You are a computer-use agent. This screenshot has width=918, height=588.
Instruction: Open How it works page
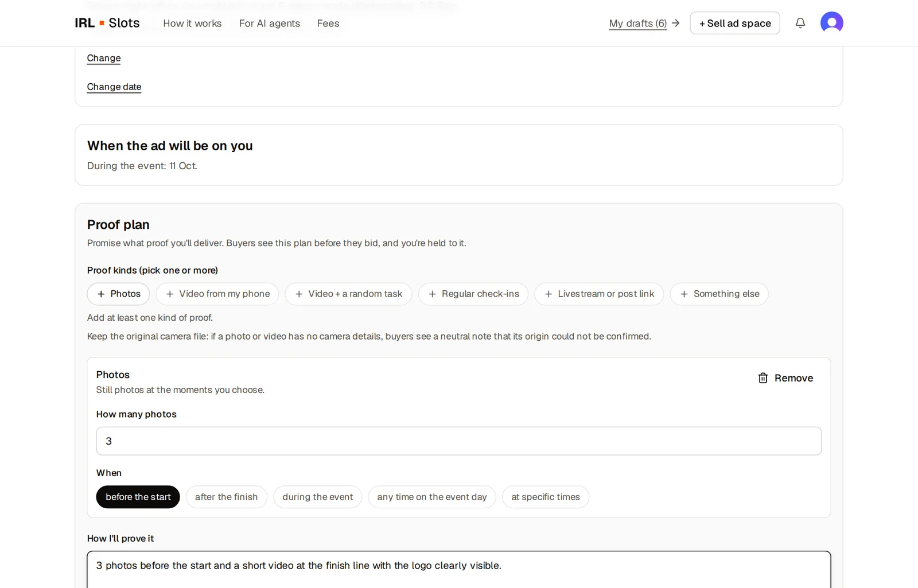pyautogui.click(x=192, y=24)
